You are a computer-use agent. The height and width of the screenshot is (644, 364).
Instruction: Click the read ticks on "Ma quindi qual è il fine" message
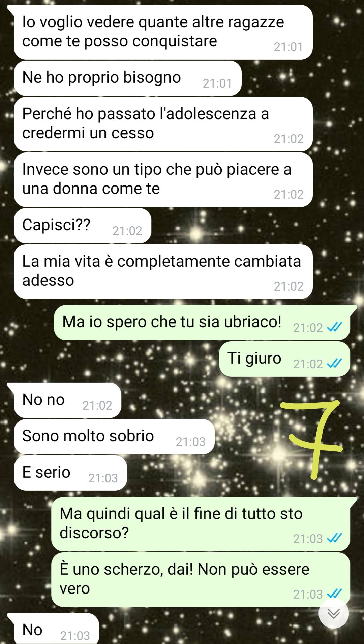[335, 538]
